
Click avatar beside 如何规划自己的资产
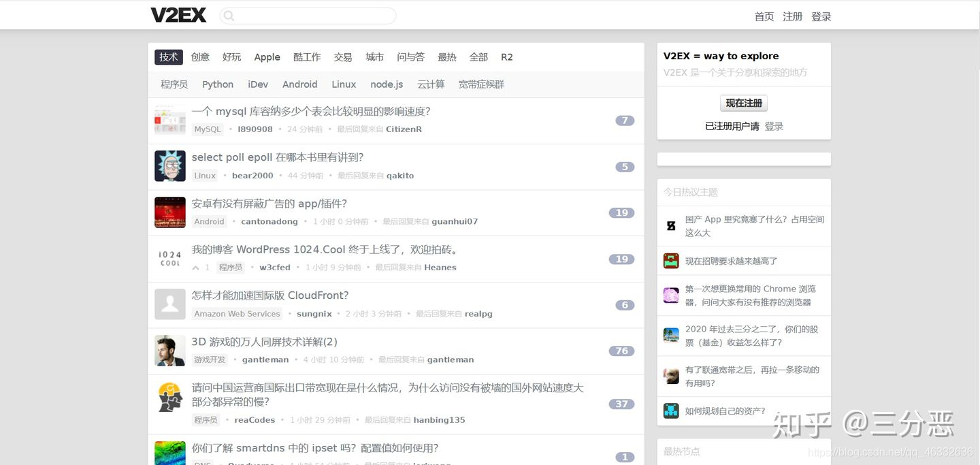pos(671,411)
